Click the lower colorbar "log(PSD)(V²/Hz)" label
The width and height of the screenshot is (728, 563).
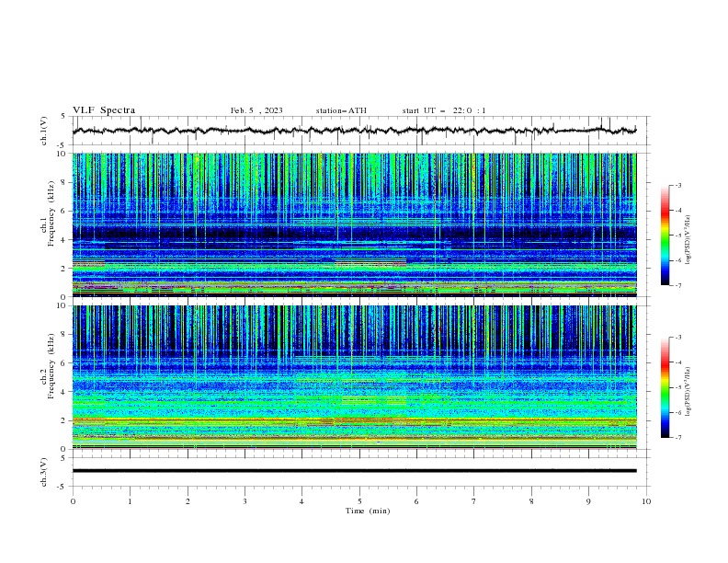tap(688, 392)
